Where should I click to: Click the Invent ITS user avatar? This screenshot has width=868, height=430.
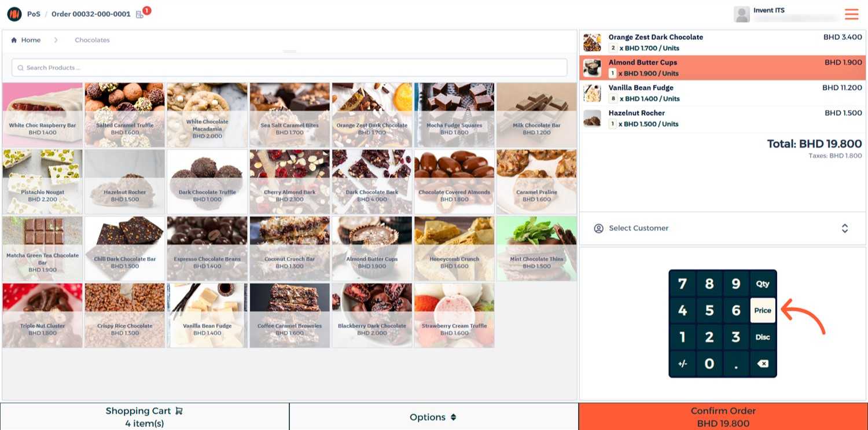tap(742, 14)
